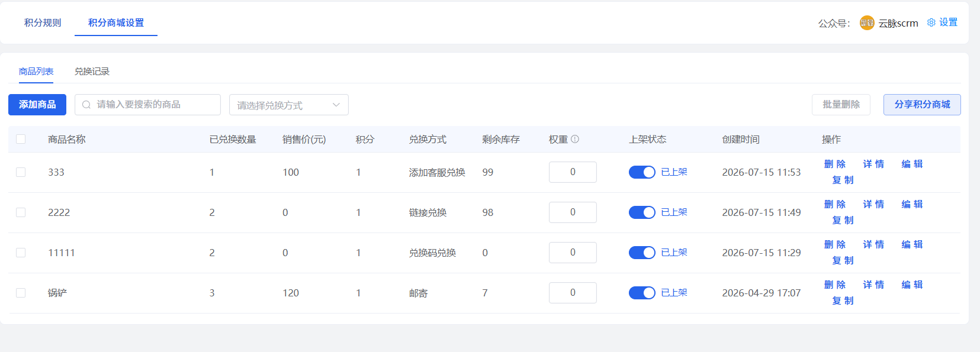This screenshot has width=980, height=352.
Task: Delete product 11111
Action: [835, 244]
